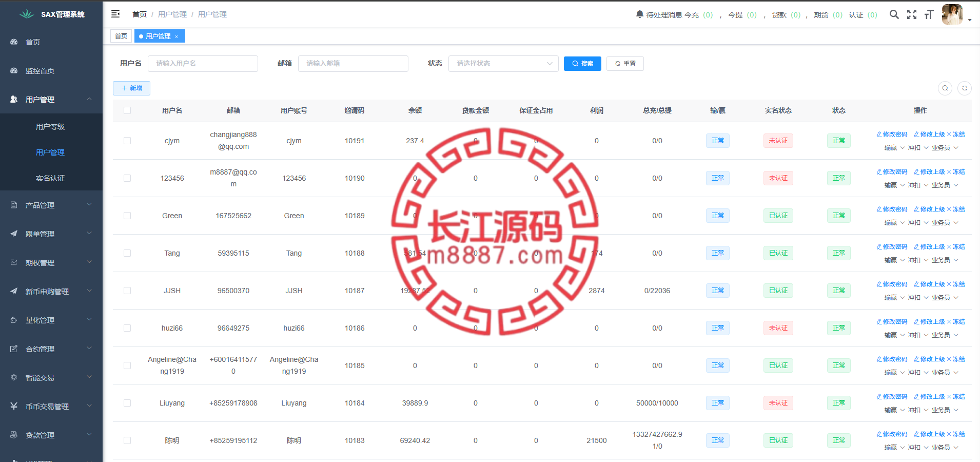Click the SAX管理系统 lotus logo
The image size is (980, 462).
click(x=27, y=14)
